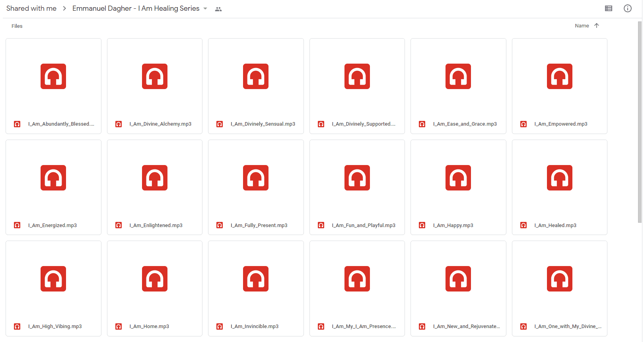Viewport: 644px width, 342px height.
Task: Select file name I_Am_Healed.mp3
Action: [x=555, y=225]
